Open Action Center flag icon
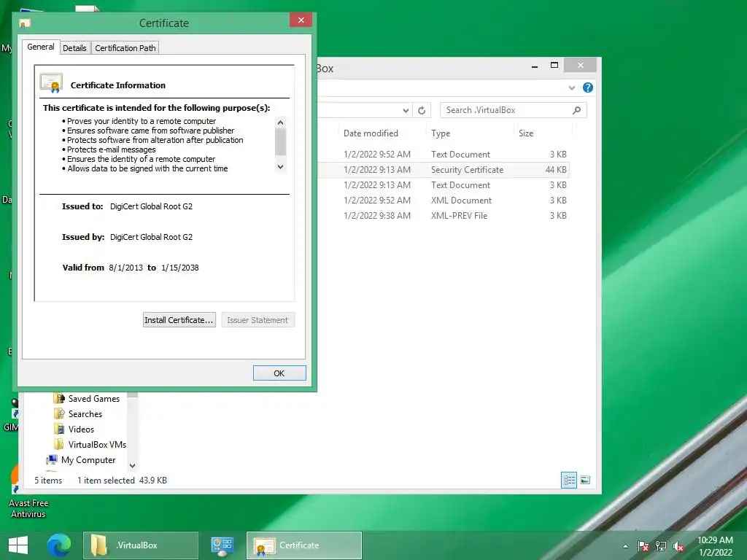This screenshot has width=747, height=560. (643, 546)
